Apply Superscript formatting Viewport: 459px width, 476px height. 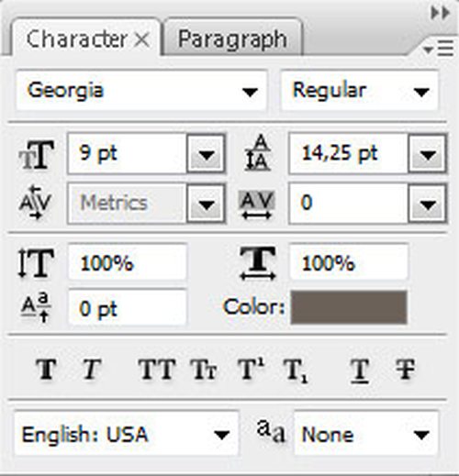251,369
